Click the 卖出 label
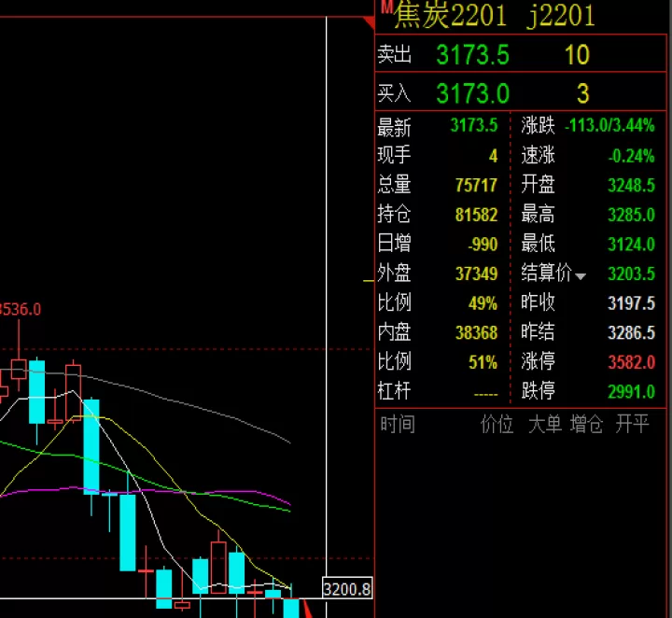 394,54
